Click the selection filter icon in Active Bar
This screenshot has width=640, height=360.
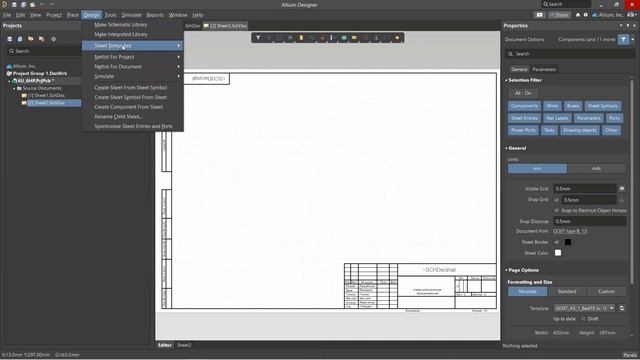pyautogui.click(x=258, y=38)
